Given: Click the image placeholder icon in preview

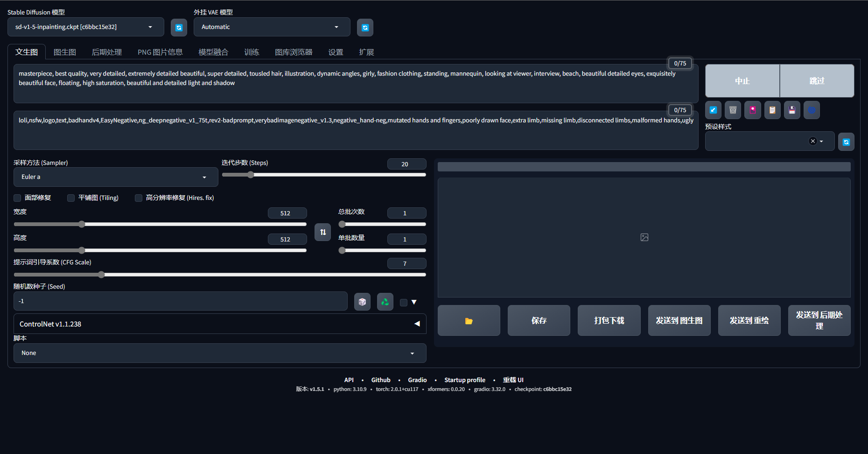Looking at the screenshot, I should coord(644,237).
